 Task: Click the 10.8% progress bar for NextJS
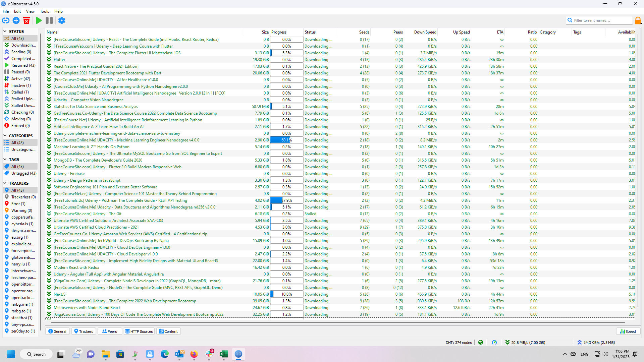pyautogui.click(x=287, y=294)
